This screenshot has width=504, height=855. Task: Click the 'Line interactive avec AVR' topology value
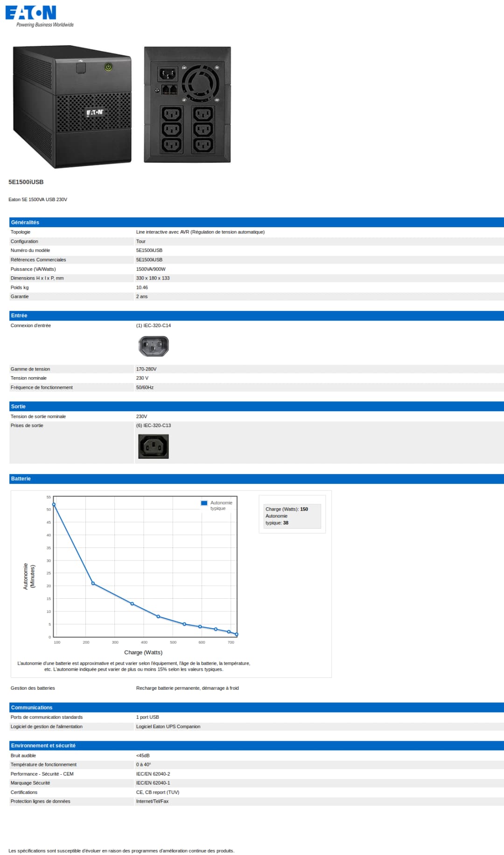[200, 232]
